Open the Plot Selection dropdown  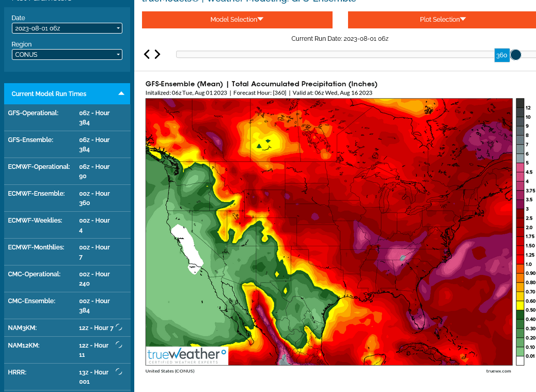point(442,20)
